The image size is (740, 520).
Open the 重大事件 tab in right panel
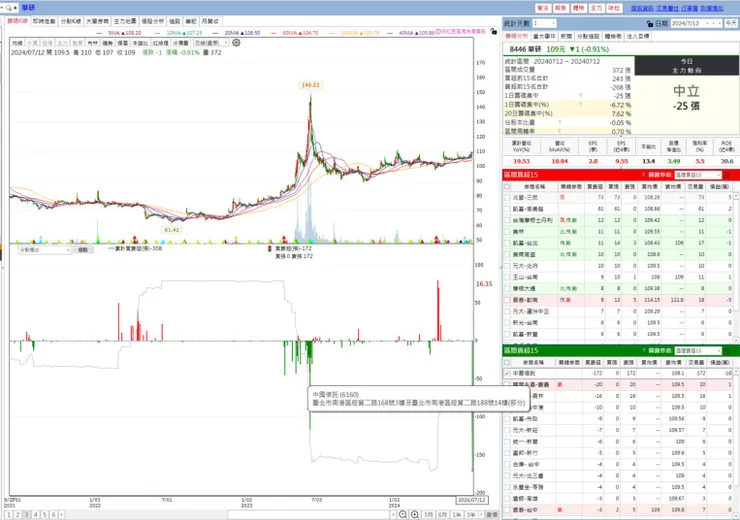pyautogui.click(x=544, y=36)
